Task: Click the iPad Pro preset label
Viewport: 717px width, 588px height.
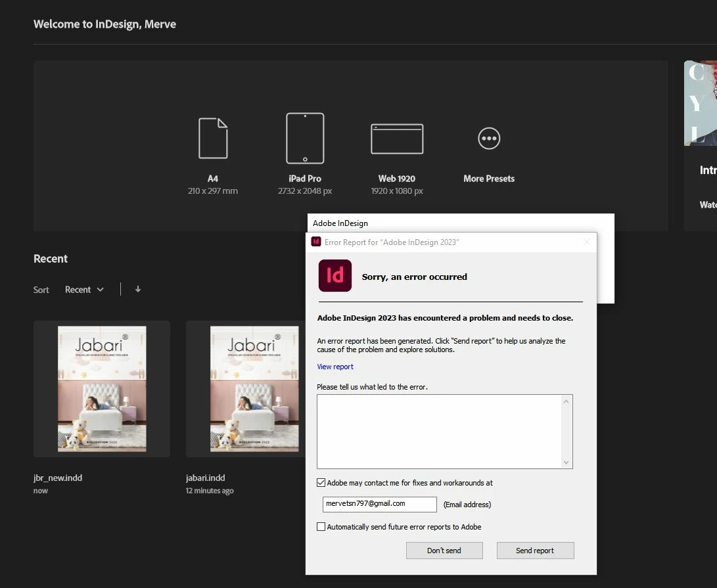Action: coord(305,179)
